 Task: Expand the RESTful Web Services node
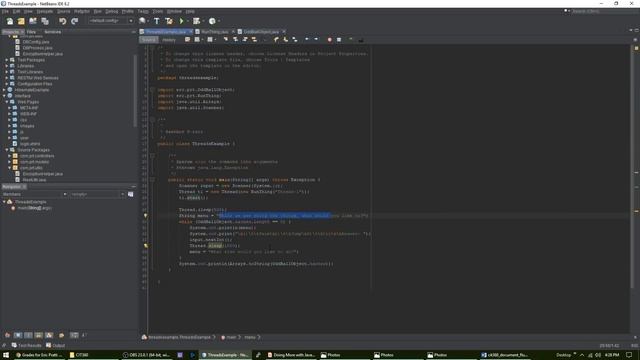(7, 78)
